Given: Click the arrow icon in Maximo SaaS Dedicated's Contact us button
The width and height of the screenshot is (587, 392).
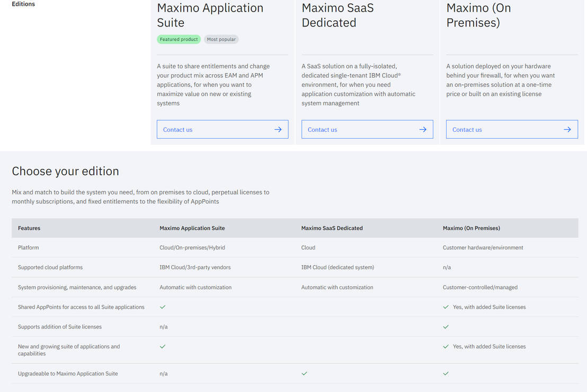Looking at the screenshot, I should tap(422, 129).
